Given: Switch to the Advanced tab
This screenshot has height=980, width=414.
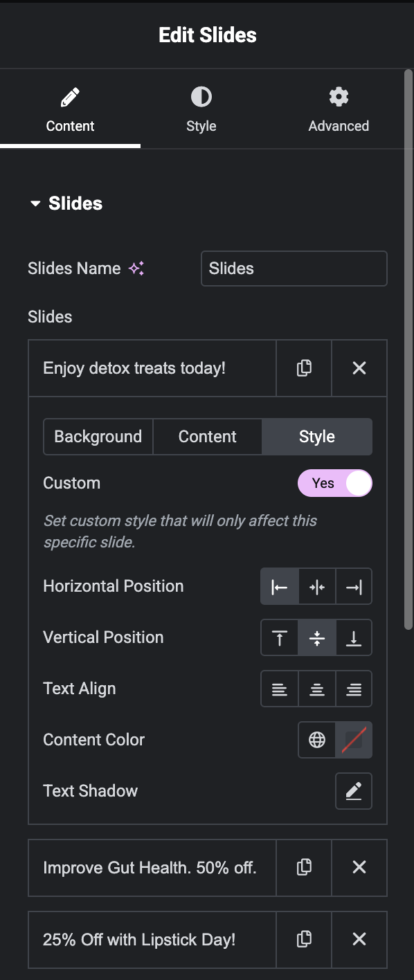Looking at the screenshot, I should click(339, 109).
